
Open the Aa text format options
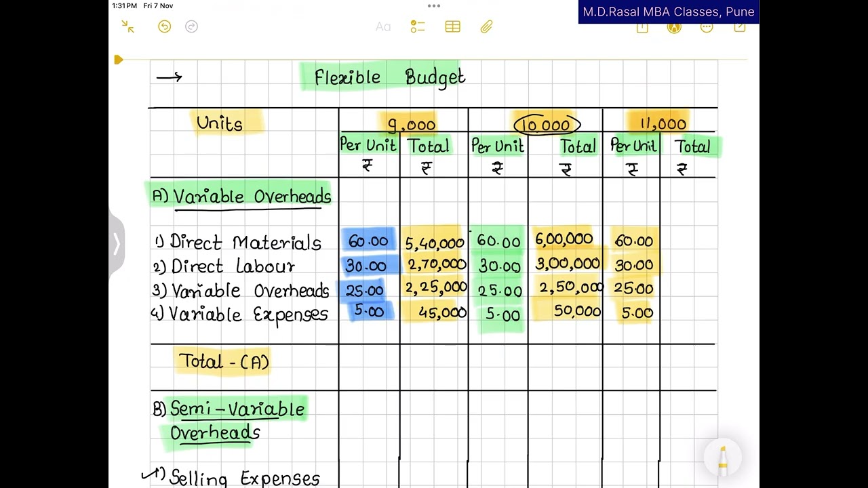click(383, 26)
